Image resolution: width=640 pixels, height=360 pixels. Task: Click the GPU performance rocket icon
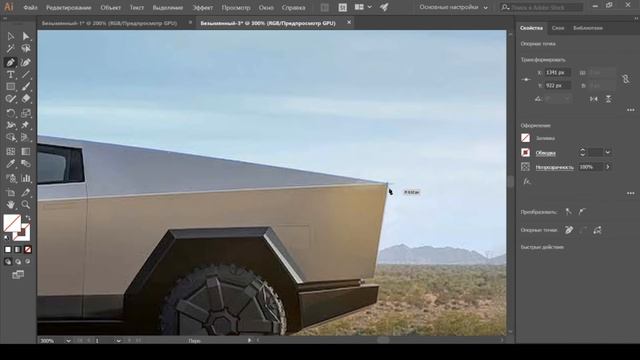pyautogui.click(x=384, y=7)
